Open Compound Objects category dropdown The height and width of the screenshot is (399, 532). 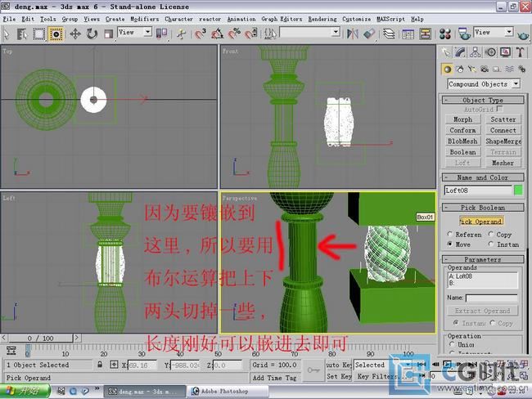484,83
